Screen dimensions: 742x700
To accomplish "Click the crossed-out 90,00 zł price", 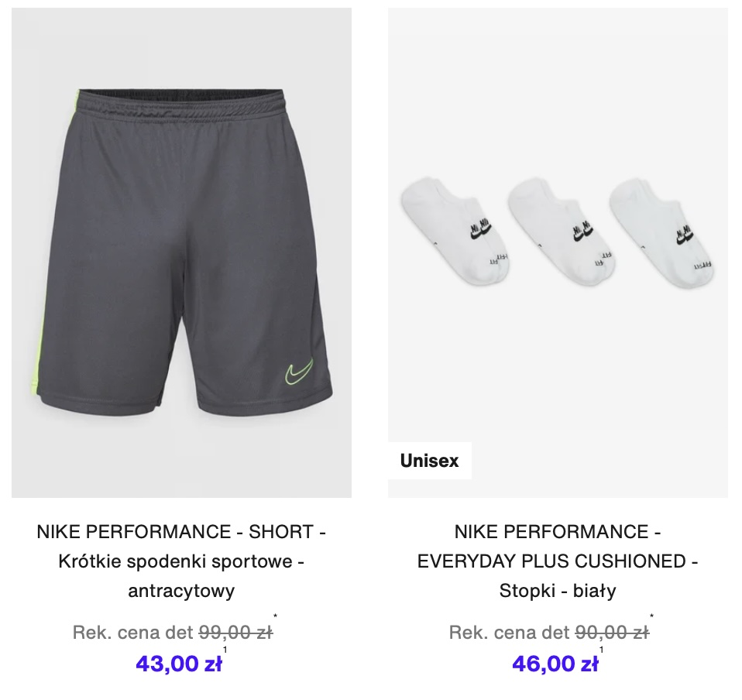I will point(612,633).
